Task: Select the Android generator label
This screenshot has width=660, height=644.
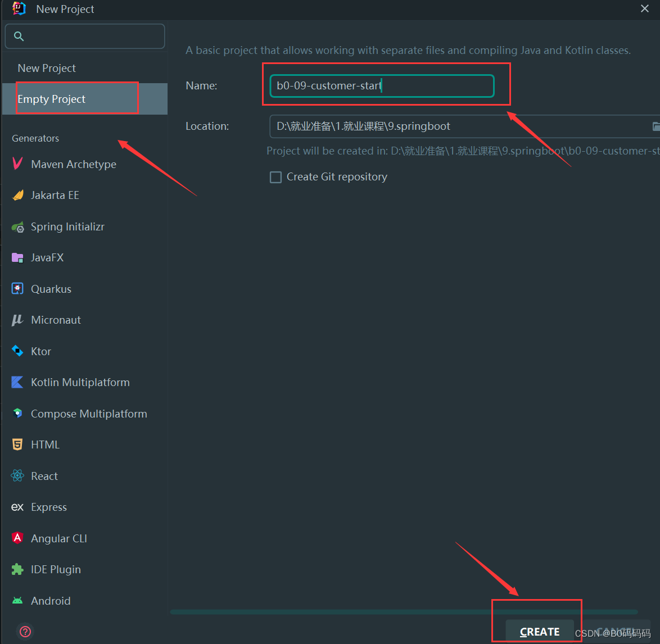Action: (51, 601)
